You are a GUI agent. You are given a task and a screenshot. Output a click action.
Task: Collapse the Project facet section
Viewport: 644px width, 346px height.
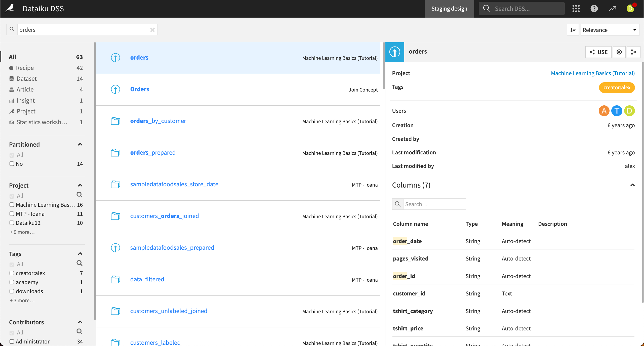pos(80,185)
